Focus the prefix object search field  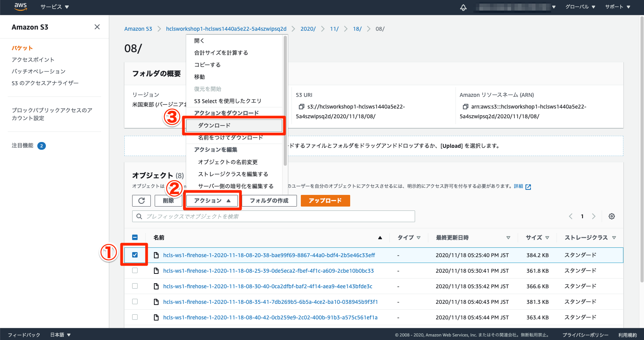pos(274,216)
